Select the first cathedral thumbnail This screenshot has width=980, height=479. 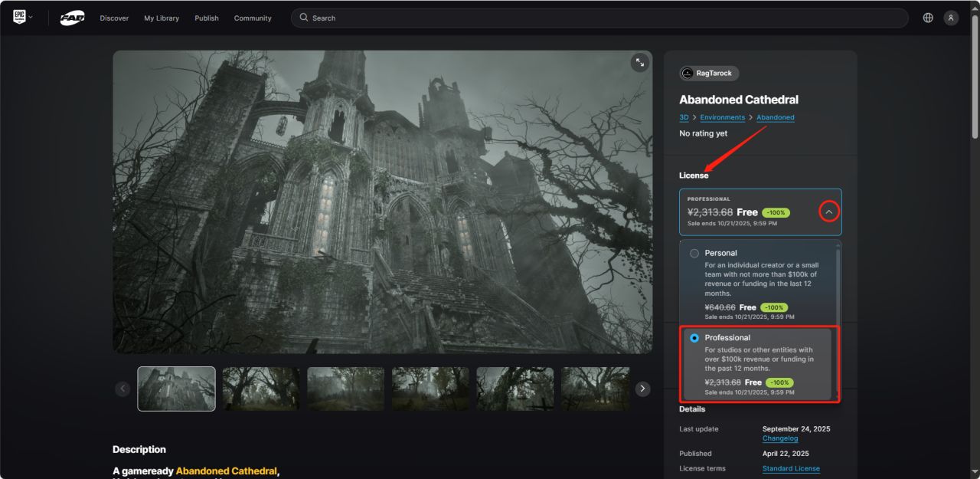coord(176,389)
